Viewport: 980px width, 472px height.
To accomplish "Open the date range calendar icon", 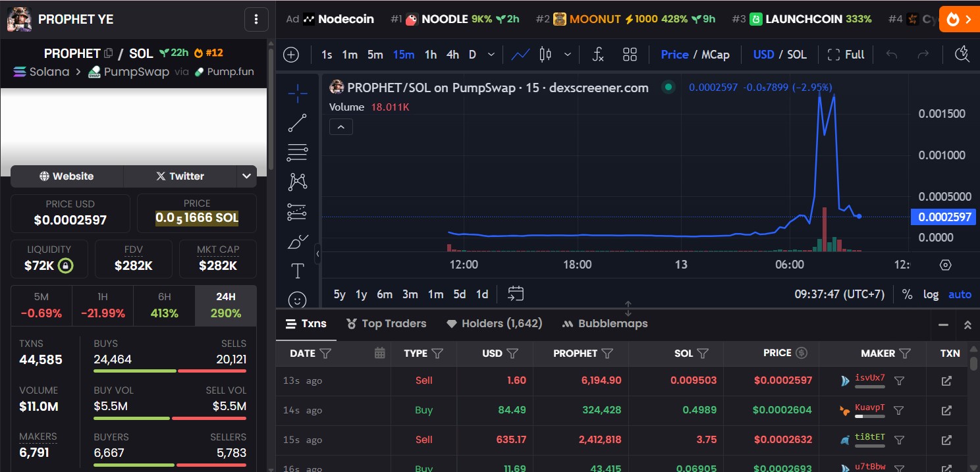I will click(x=515, y=294).
